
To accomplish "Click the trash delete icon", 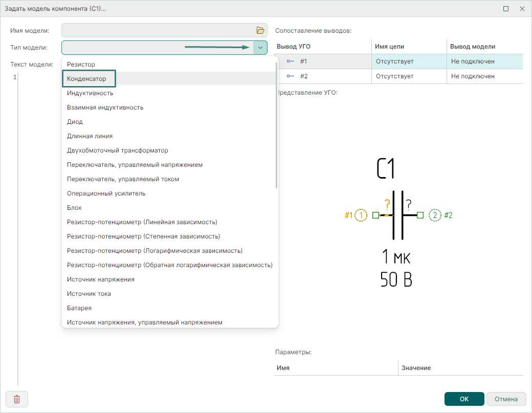I will click(17, 399).
